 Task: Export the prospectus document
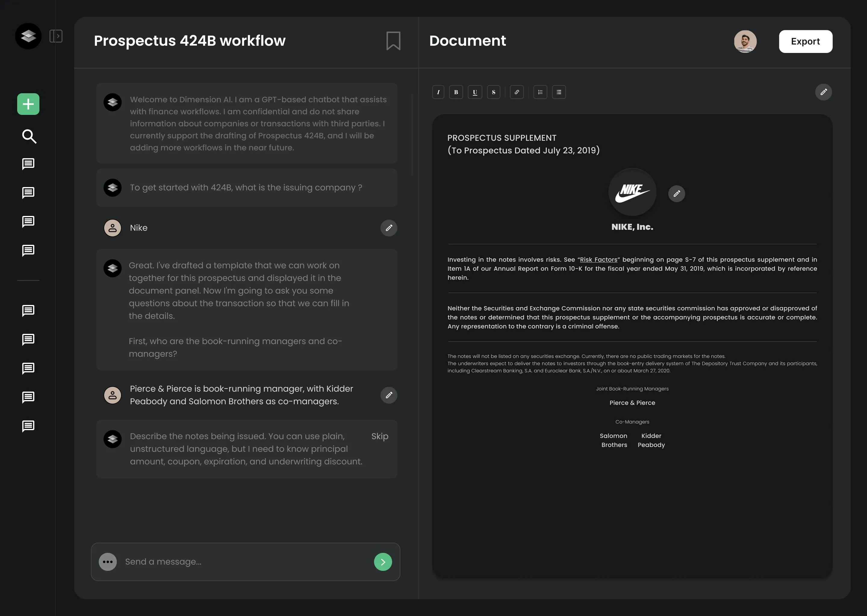805,41
